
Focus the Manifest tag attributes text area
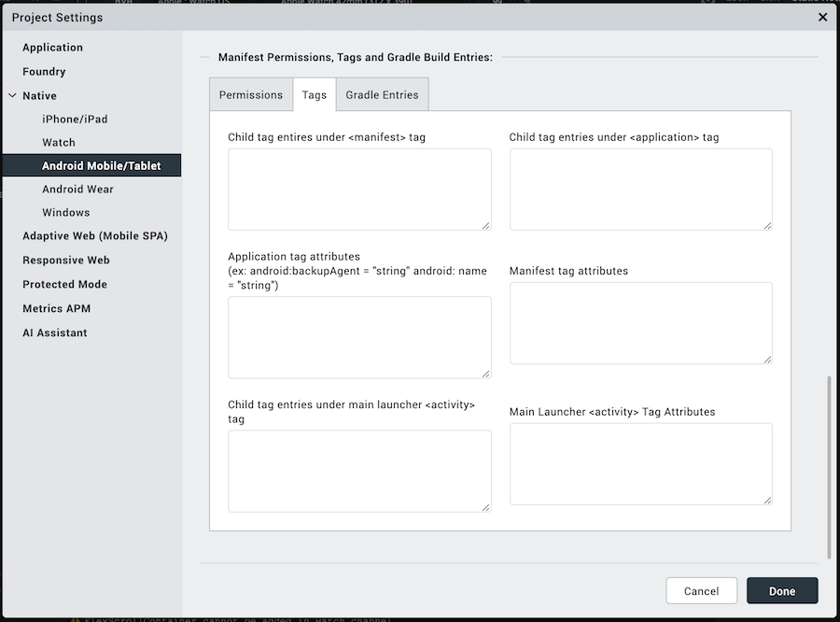[640, 322]
